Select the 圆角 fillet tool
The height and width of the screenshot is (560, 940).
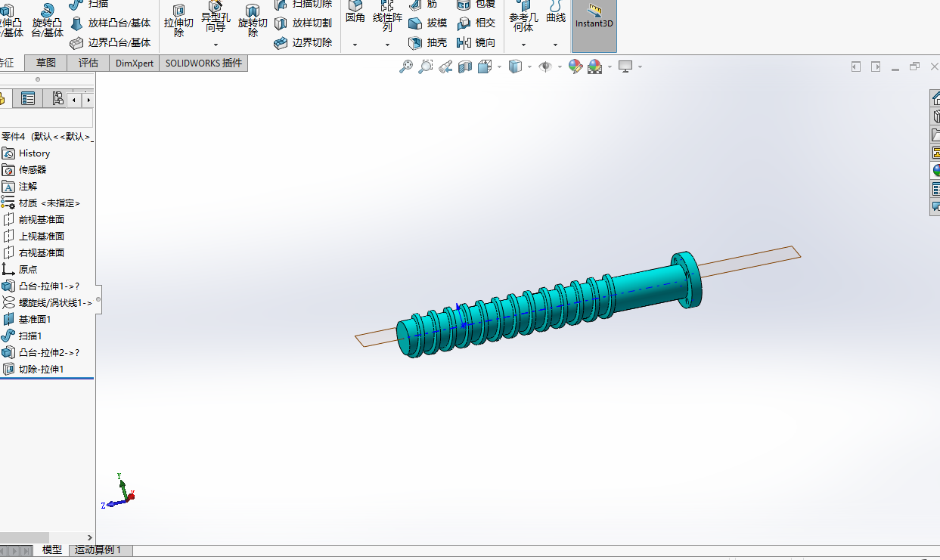tap(355, 12)
